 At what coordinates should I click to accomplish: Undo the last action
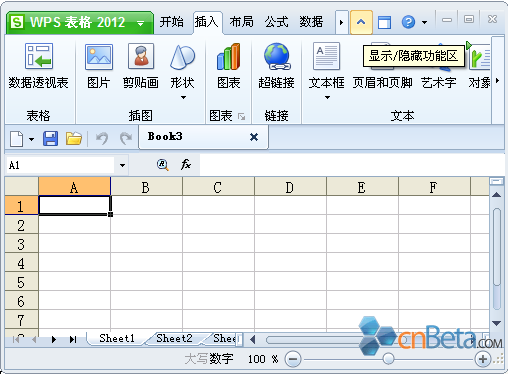tap(102, 138)
